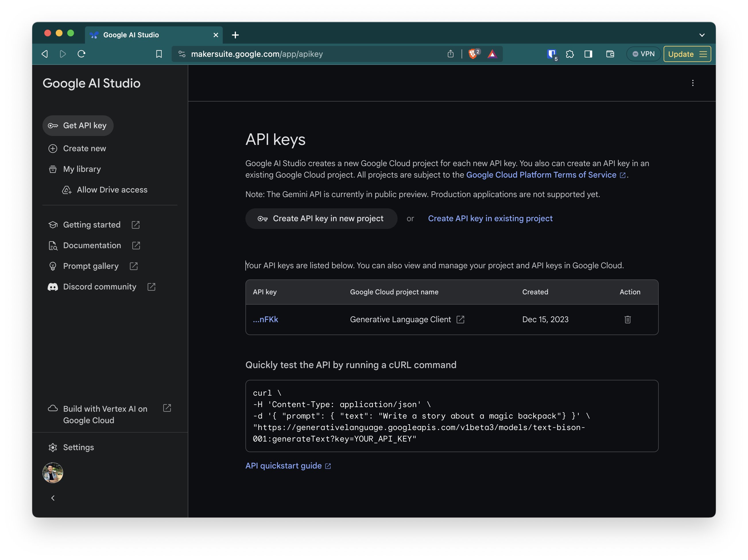Click Allow Drive access
This screenshot has width=748, height=560.
coord(105,190)
